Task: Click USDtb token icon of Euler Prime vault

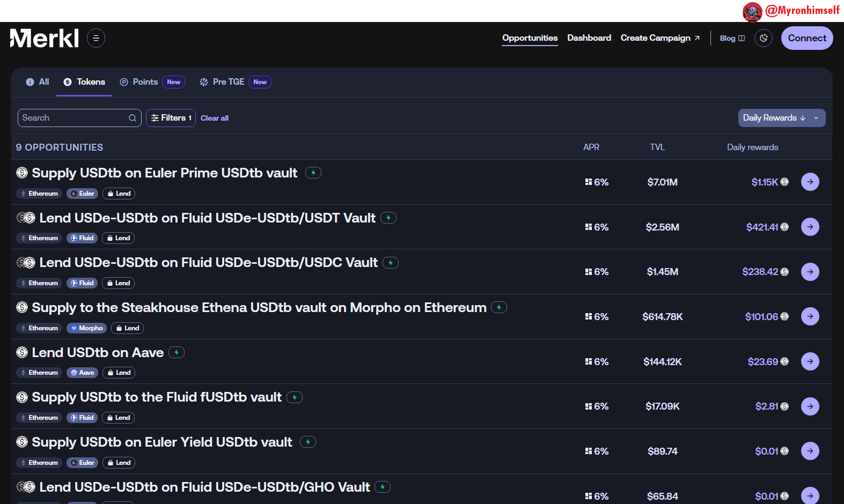Action: click(22, 173)
